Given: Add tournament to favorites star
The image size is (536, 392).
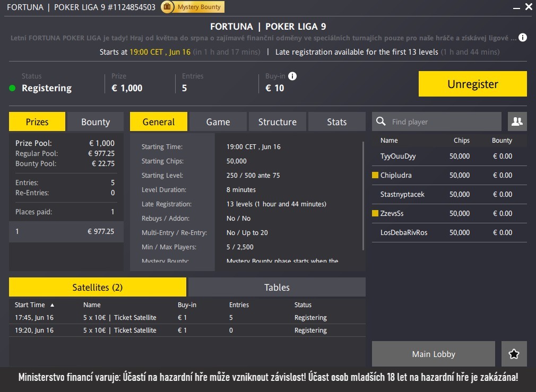Looking at the screenshot, I should 514,354.
